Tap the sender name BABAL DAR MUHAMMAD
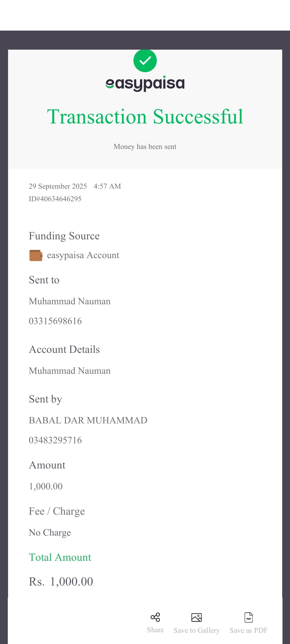The width and height of the screenshot is (290, 644). point(88,420)
